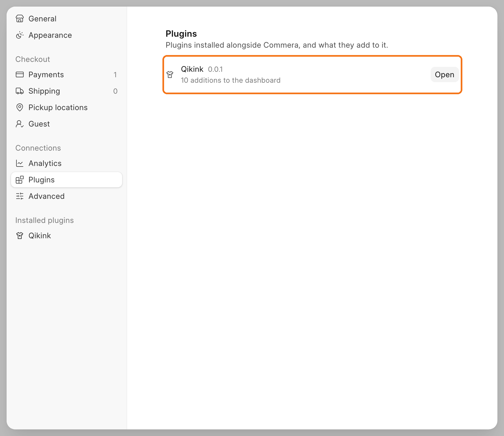504x436 pixels.
Task: Open Analytics under Connections
Action: pyautogui.click(x=67, y=163)
